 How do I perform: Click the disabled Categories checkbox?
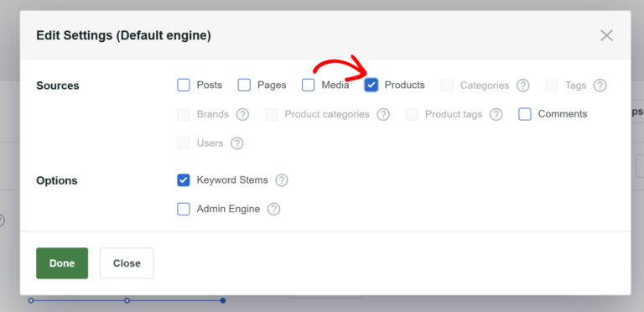447,86
